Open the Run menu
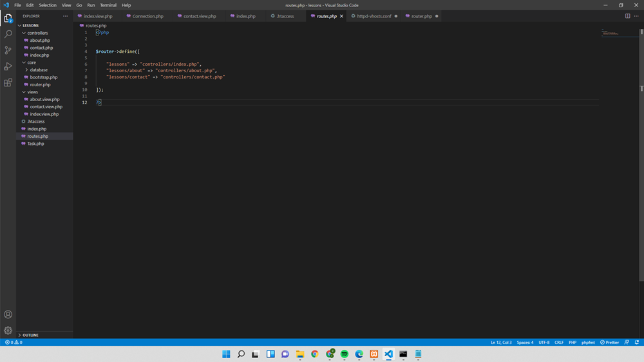644x362 pixels. pyautogui.click(x=91, y=5)
